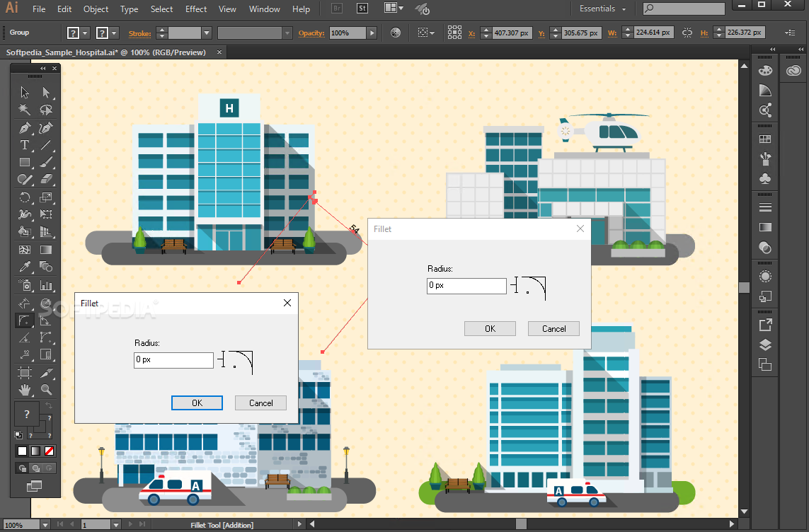Open the fill color dropdown arrow
The image size is (809, 532).
[85, 33]
